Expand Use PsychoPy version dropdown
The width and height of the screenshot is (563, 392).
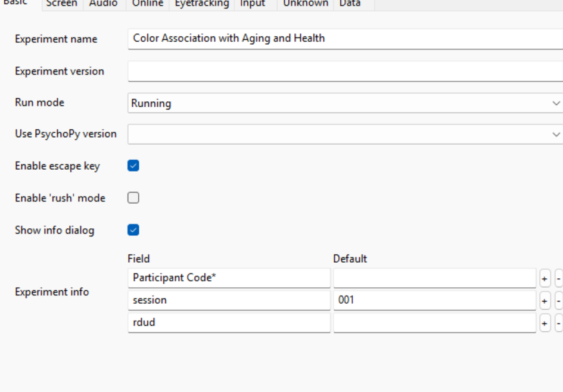[345, 134]
